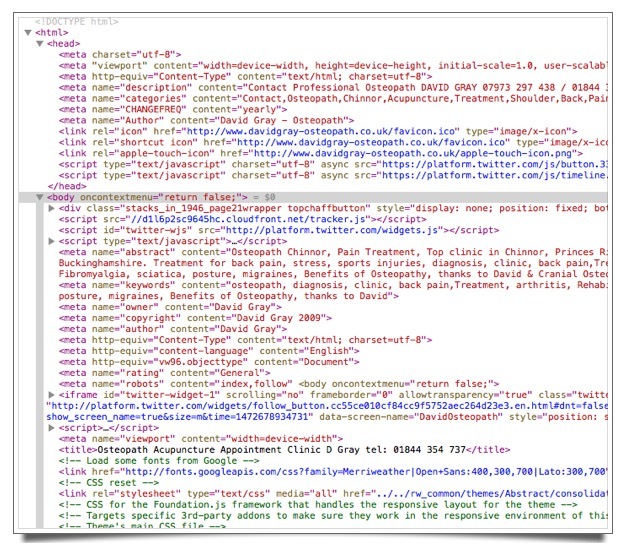
Task: Select the lowercase meta name="author" row
Action: pos(173,329)
